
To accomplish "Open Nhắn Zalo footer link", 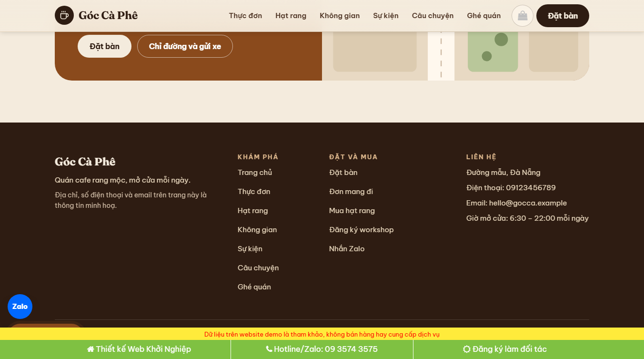I will pyautogui.click(x=347, y=249).
